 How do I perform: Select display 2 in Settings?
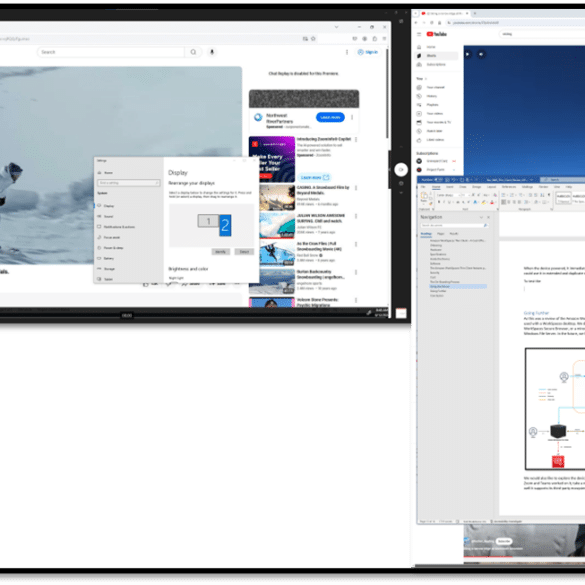(225, 225)
